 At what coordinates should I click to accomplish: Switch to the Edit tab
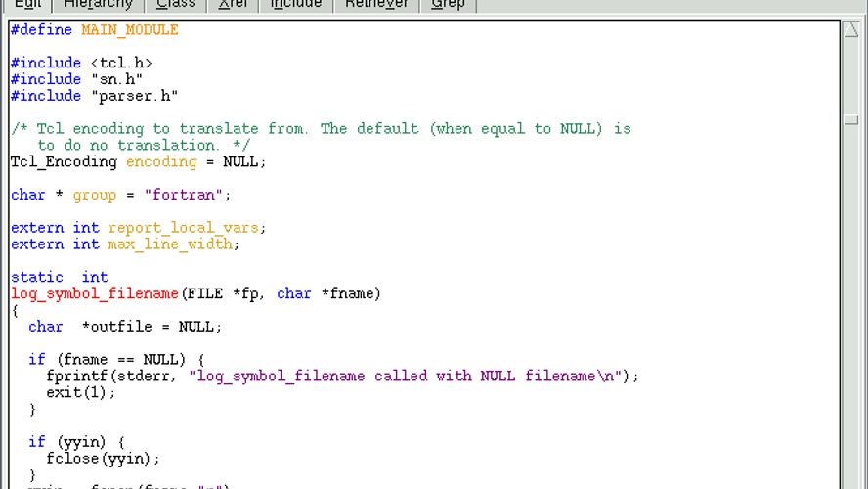27,5
